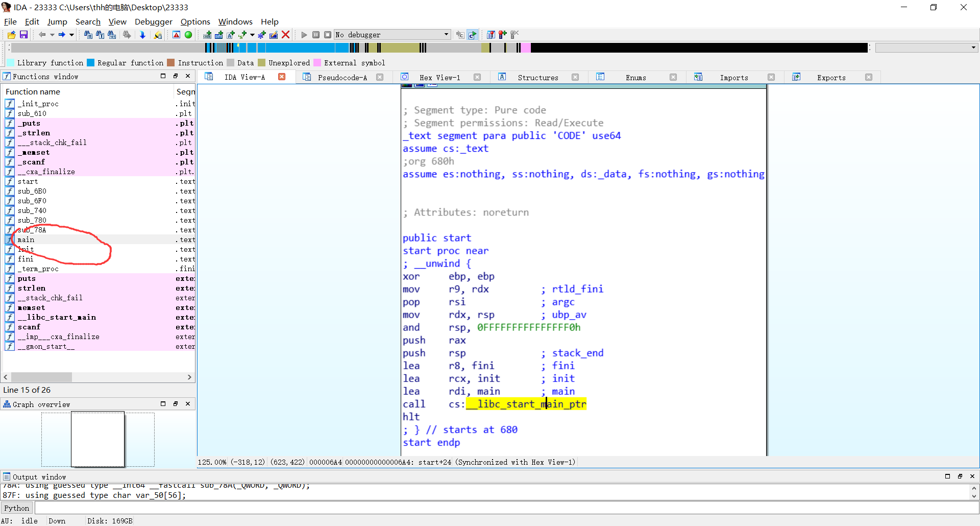Image resolution: width=980 pixels, height=526 pixels.
Task: Click the add breakpoint red-dot icon
Action: (503, 35)
